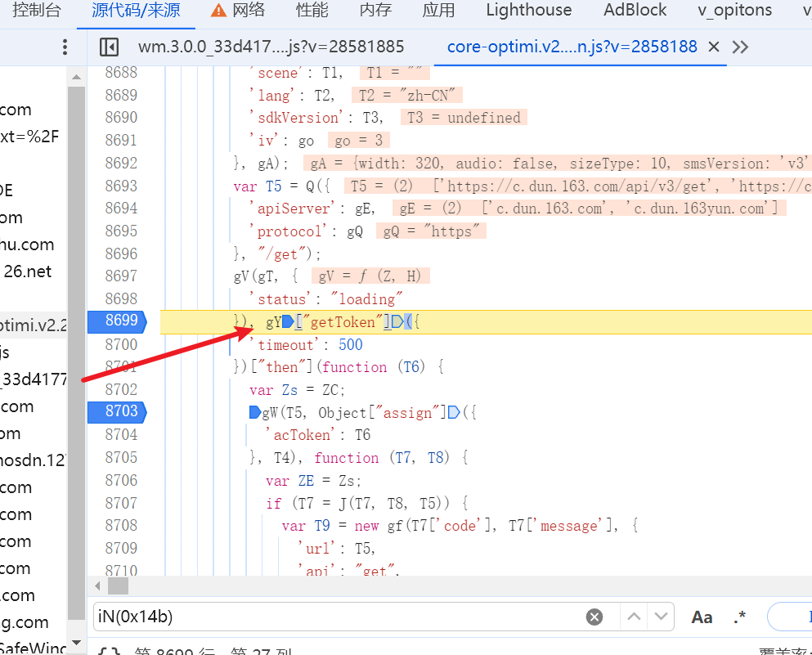Select the xt=%2F entry in navigator
This screenshot has width=812, height=655.
tap(29, 137)
